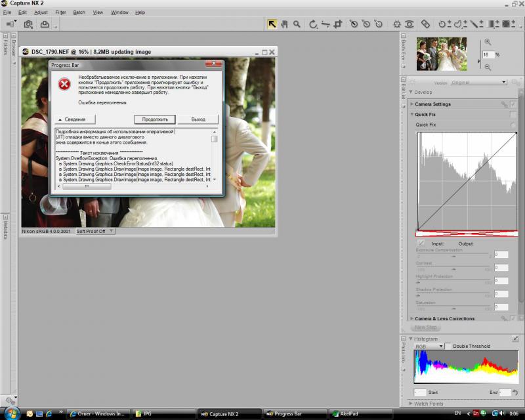
Task: Select the Crop tool
Action: [338, 24]
